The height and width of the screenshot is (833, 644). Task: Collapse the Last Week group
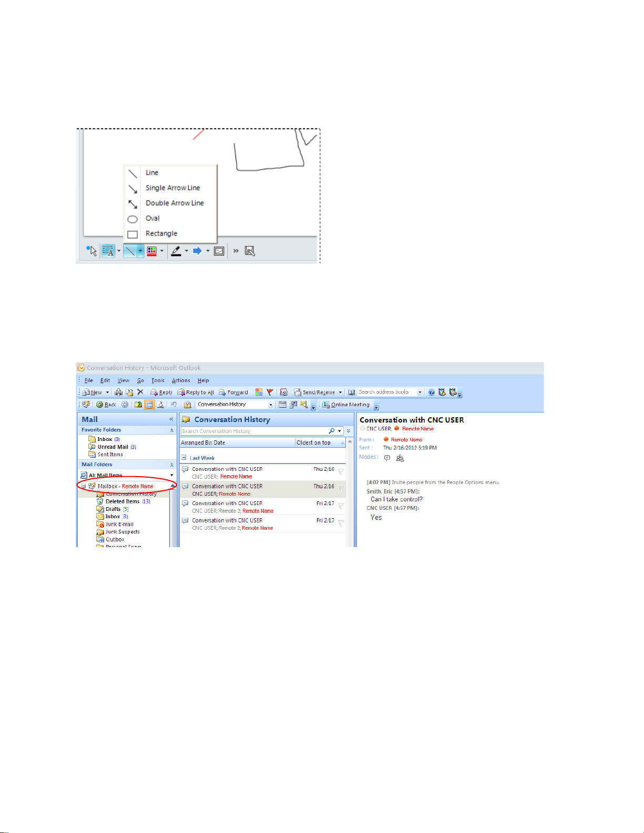(184, 458)
